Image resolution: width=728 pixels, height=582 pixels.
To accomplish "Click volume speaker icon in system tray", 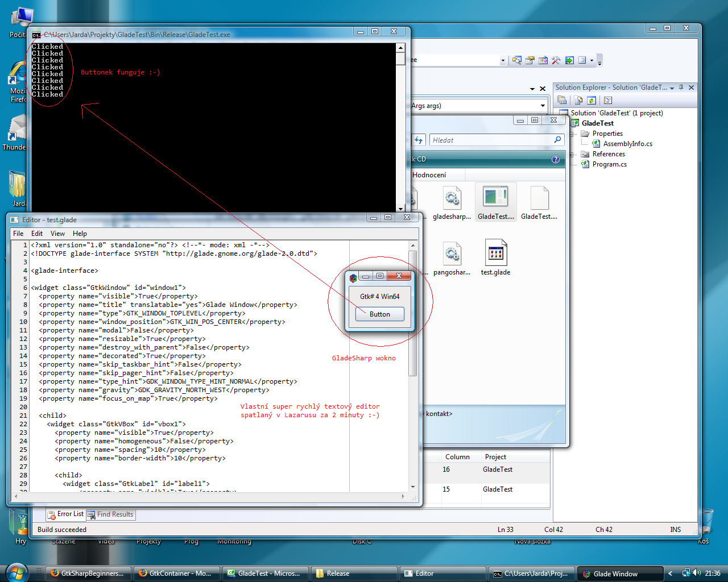I will 697,573.
